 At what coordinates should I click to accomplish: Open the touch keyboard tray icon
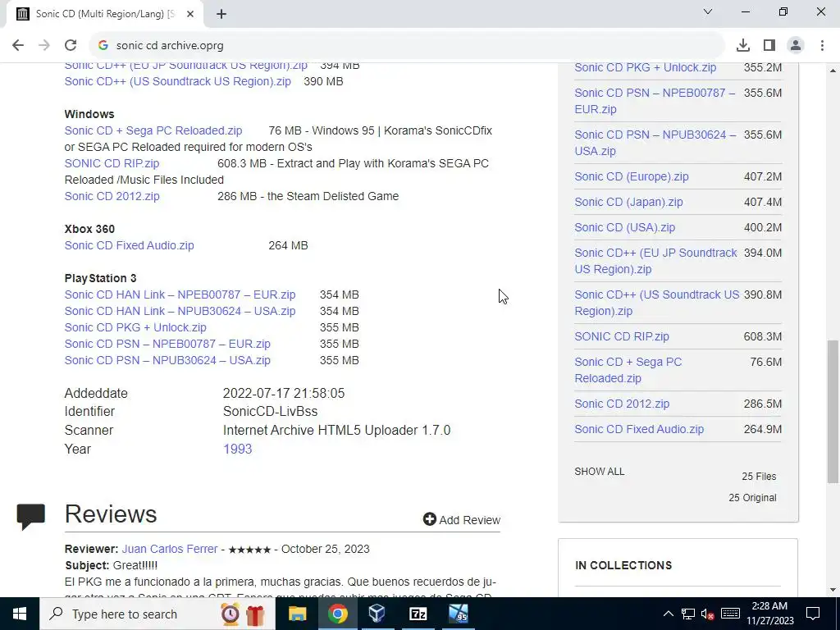(730, 614)
